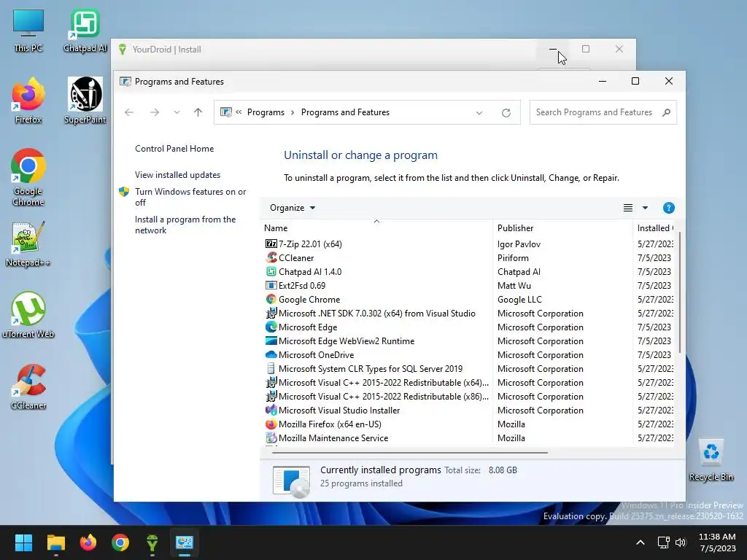Select the Recycle Bin desktop icon
The height and width of the screenshot is (560, 747).
711,461
